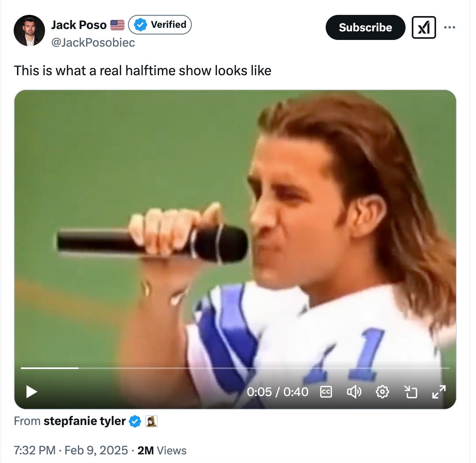This screenshot has height=463, width=476.
Task: Enable picture-in-picture mode for the video
Action: [x=411, y=392]
